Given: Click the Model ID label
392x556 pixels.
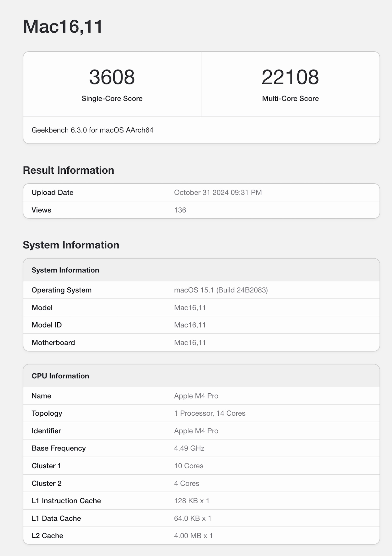Looking at the screenshot, I should tap(47, 325).
